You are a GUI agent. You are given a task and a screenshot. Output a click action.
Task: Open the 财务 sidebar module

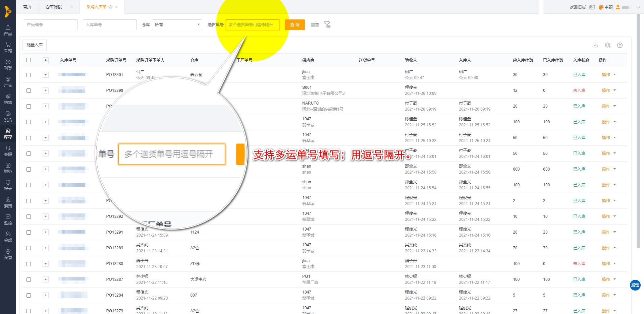(8, 168)
